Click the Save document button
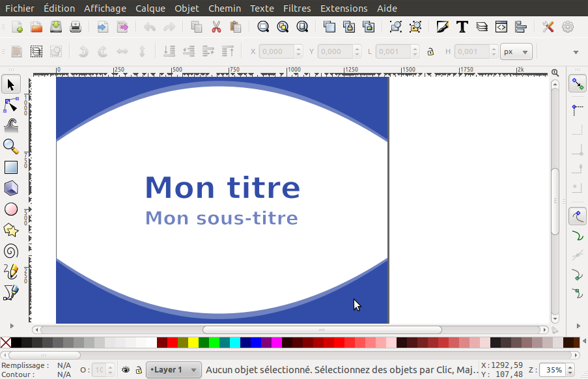Screen dimensions: 588x379 [55, 27]
